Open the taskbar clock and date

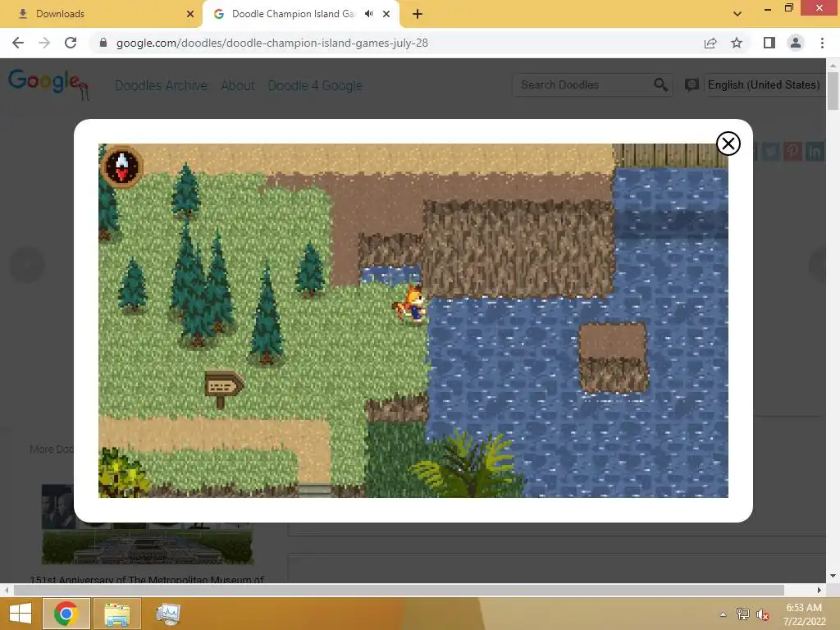point(804,614)
